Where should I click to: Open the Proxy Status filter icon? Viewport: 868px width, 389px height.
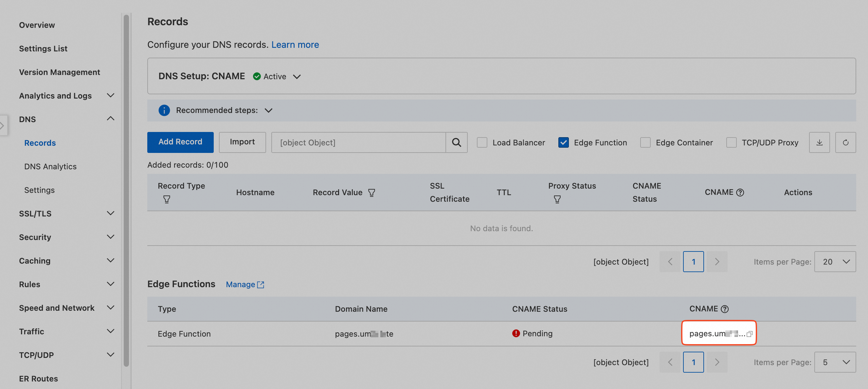(557, 199)
